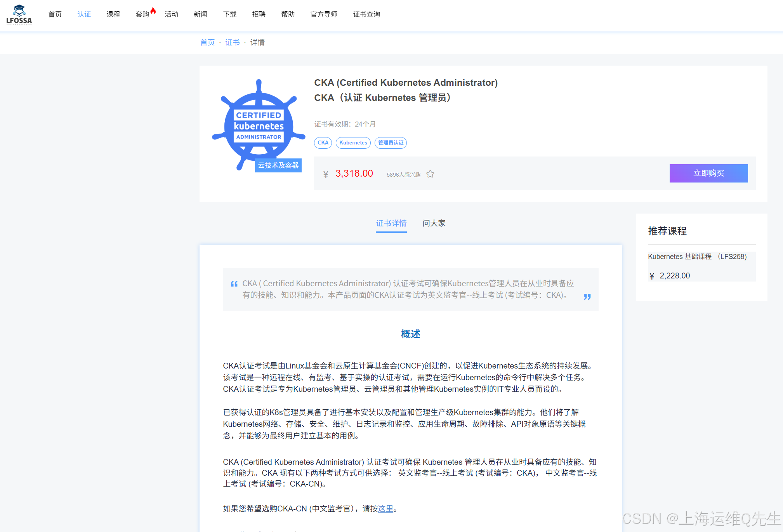783x532 pixels.
Task: Open the 首页 menu item
Action: point(55,14)
